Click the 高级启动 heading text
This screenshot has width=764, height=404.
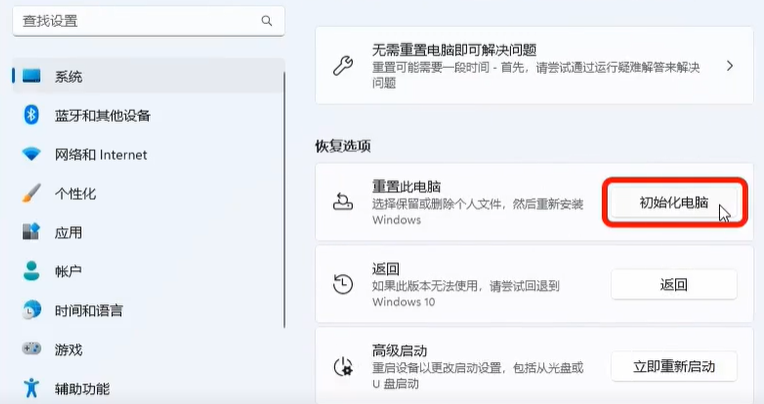pos(400,350)
